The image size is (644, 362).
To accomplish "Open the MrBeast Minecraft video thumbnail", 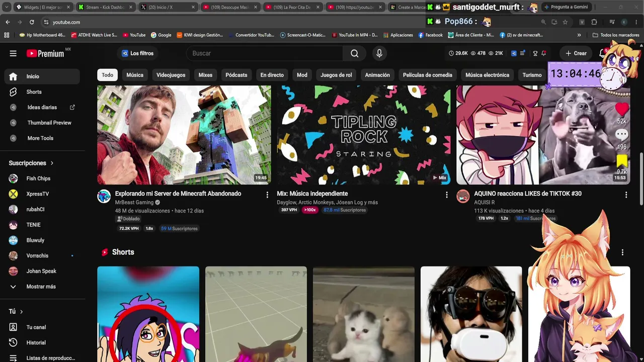I will 184,135.
